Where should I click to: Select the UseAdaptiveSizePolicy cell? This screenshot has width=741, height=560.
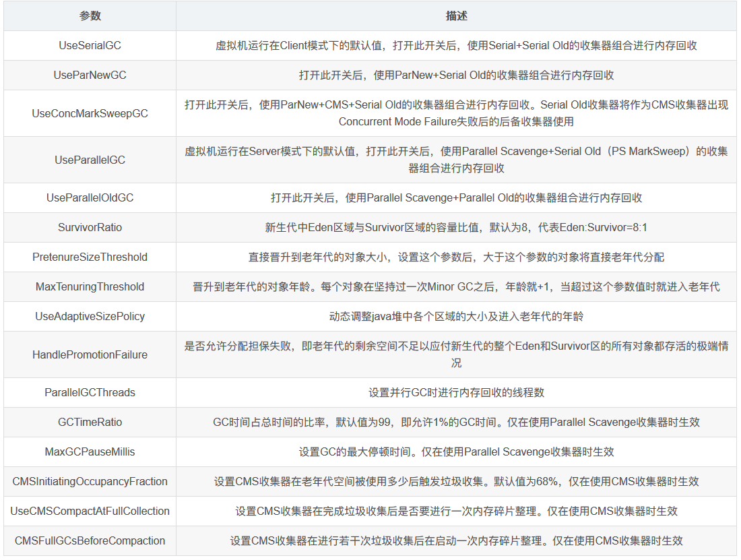click(x=90, y=317)
